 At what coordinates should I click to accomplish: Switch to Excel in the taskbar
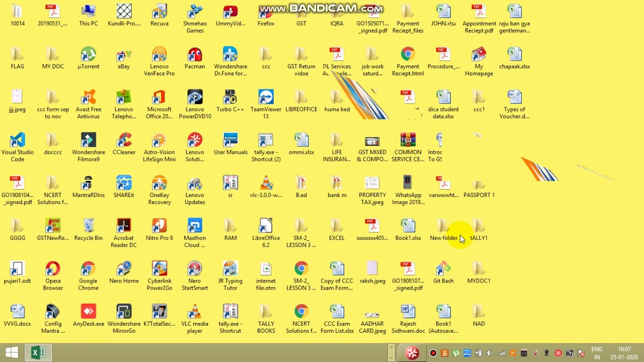(x=38, y=352)
